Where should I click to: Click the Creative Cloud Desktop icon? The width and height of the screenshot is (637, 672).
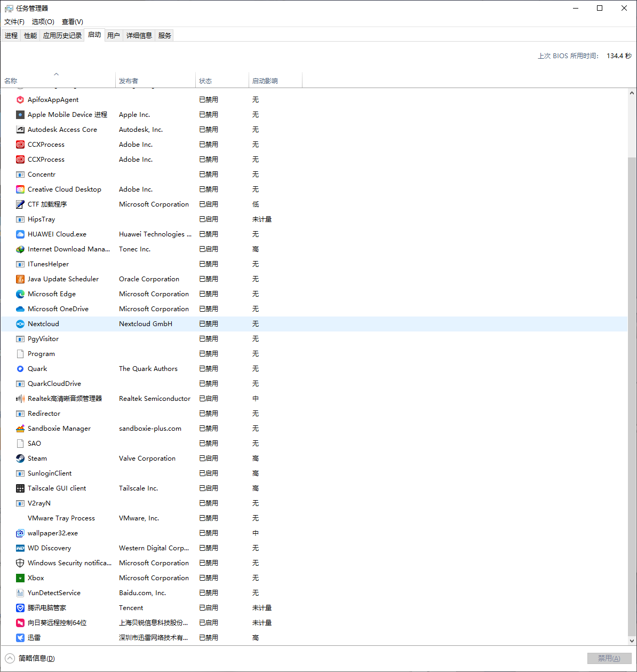(x=20, y=189)
